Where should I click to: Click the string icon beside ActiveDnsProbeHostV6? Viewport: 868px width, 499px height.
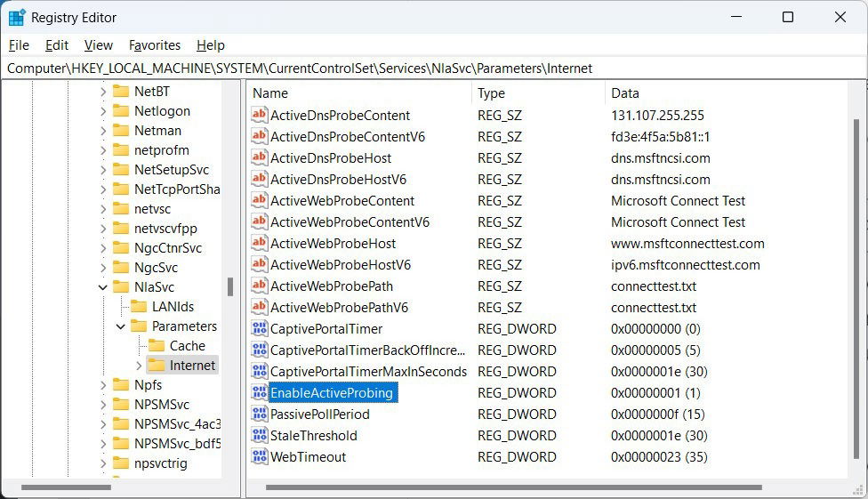tap(259, 179)
